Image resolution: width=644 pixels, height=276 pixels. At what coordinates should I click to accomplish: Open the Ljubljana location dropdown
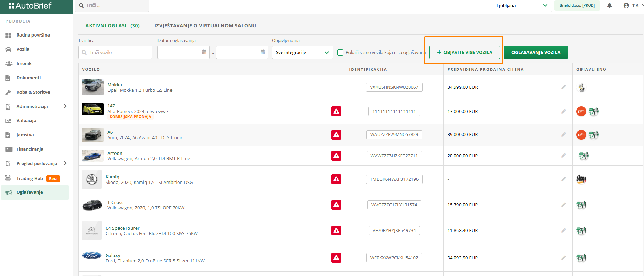(x=522, y=6)
